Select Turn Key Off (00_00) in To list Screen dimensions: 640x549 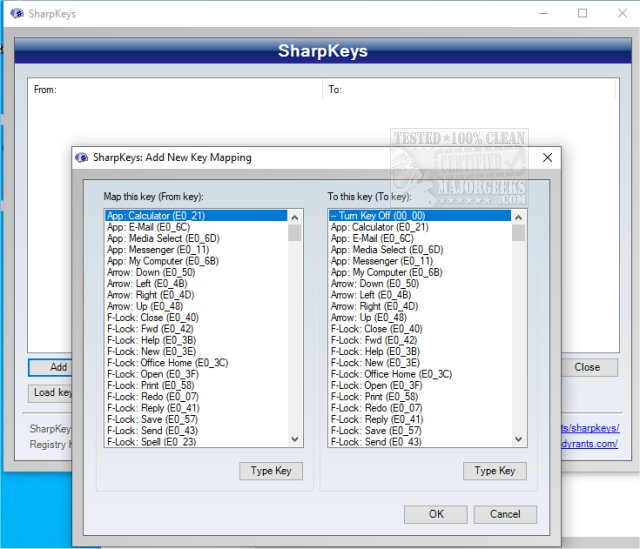pos(420,216)
